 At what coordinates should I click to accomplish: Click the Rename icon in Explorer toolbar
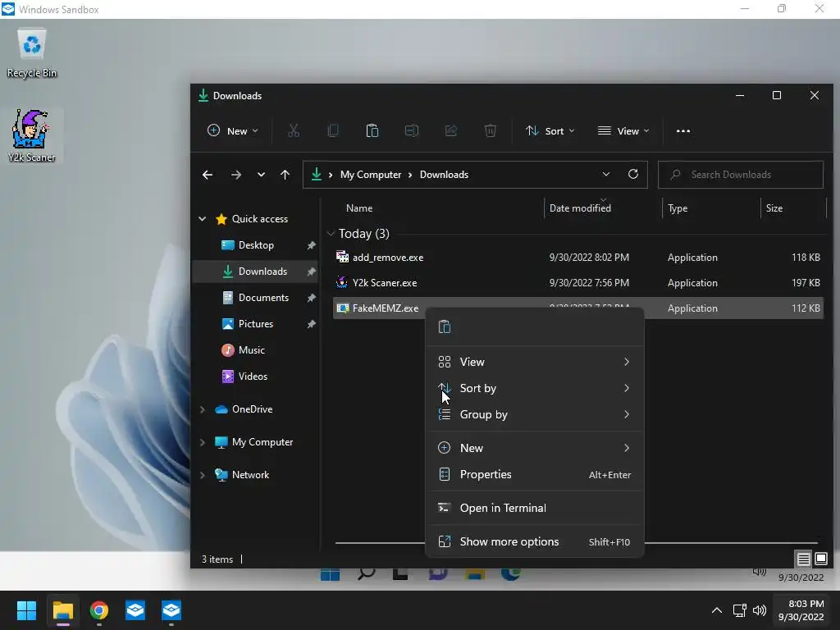[x=412, y=130]
